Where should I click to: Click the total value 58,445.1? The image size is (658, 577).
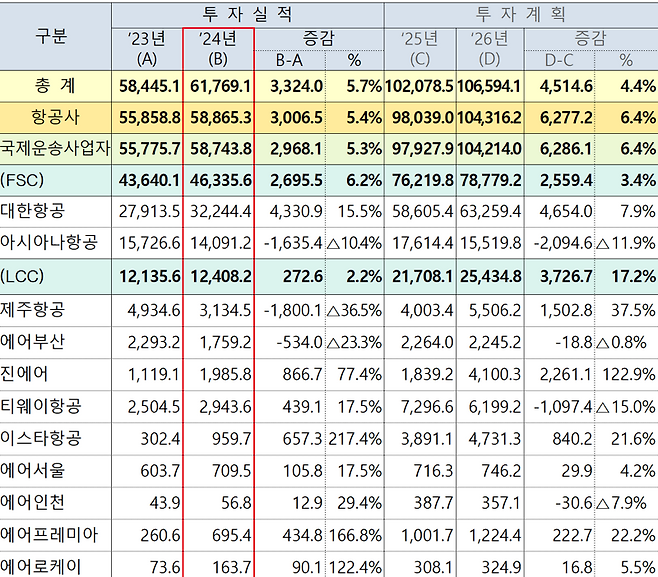tap(149, 86)
